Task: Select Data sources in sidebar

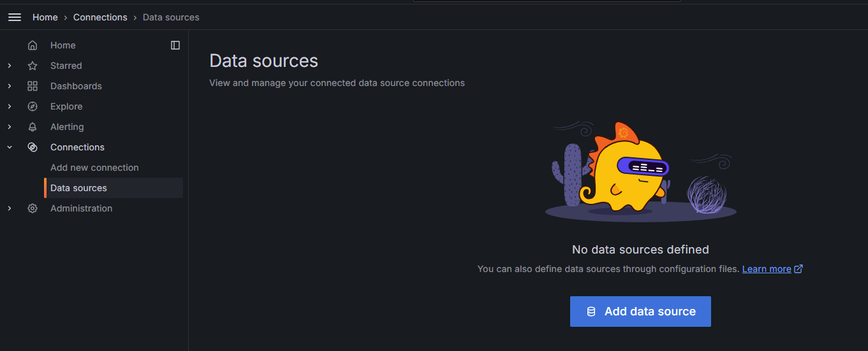Action: click(78, 188)
